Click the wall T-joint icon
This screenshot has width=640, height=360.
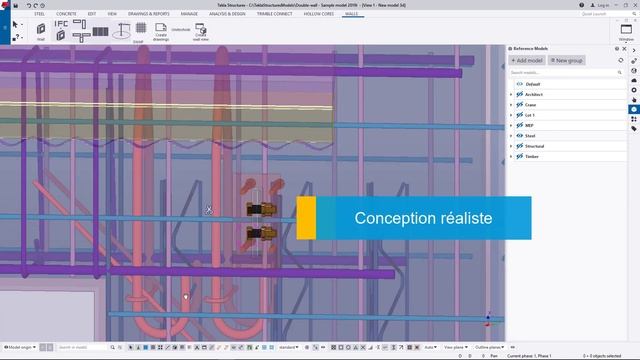click(x=82, y=38)
